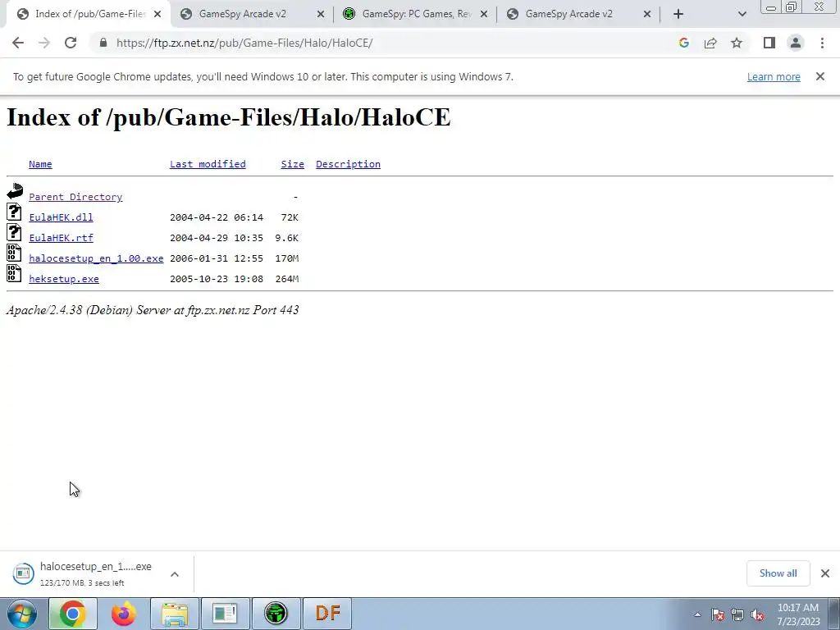840x630 pixels.
Task: Open a new browser tab
Action: coord(678,14)
